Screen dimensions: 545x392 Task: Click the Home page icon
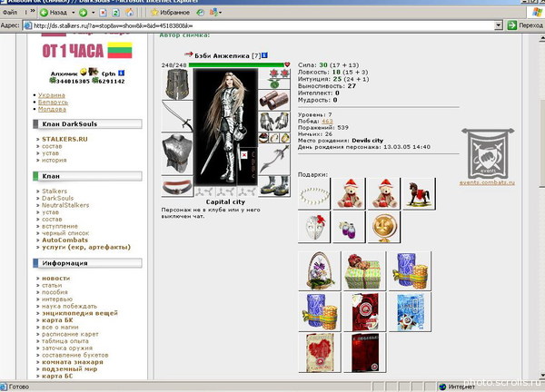[129, 13]
